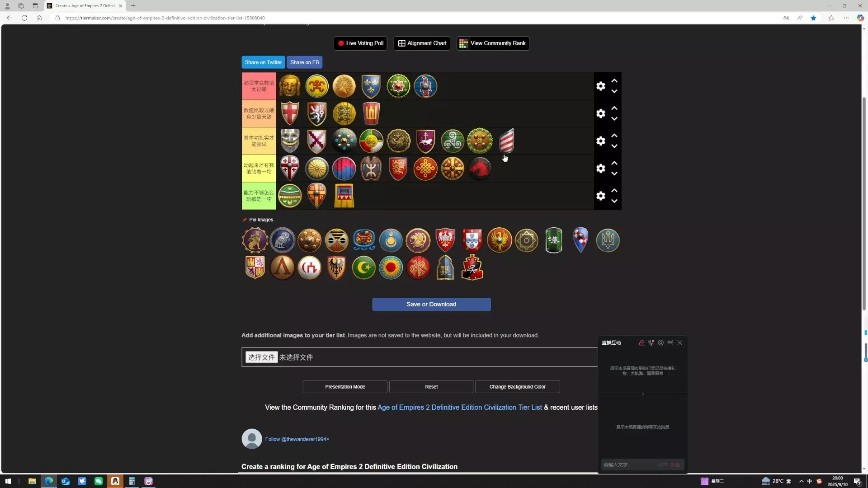This screenshot has width=868, height=488.
Task: Open the Alignment Chart view
Action: (x=422, y=43)
